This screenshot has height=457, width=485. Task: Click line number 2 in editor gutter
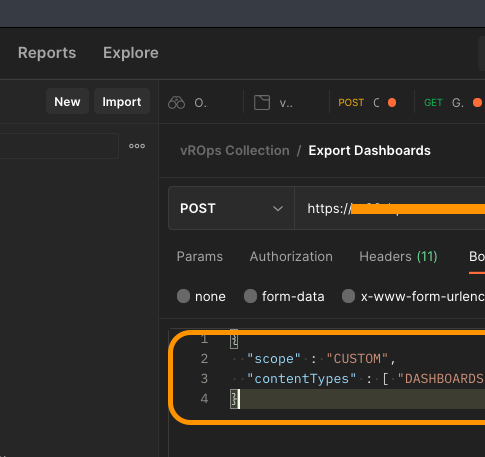point(204,359)
